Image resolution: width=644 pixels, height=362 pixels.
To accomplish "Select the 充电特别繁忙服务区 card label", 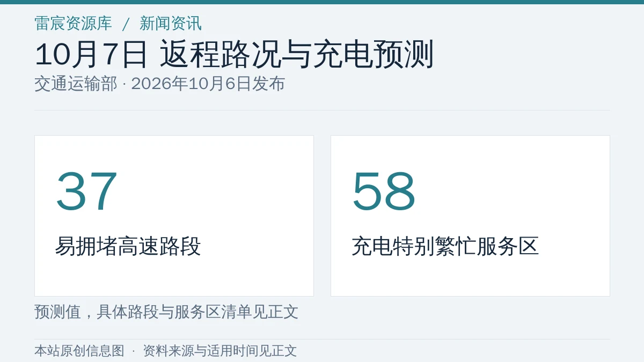I will tap(445, 246).
